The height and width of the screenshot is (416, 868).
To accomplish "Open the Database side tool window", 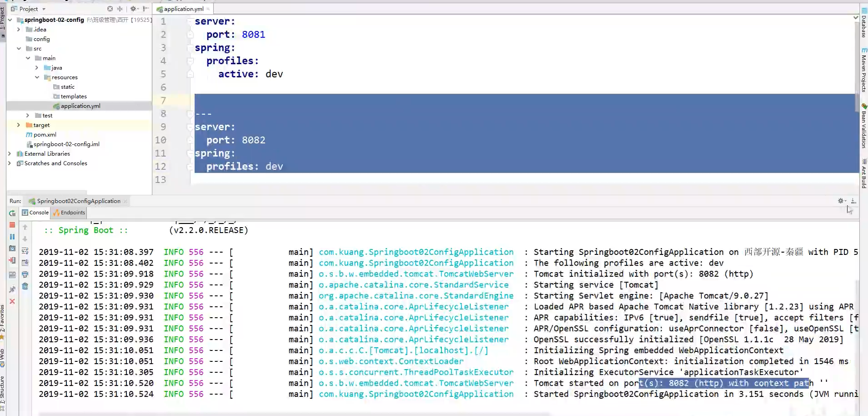I will pyautogui.click(x=864, y=23).
